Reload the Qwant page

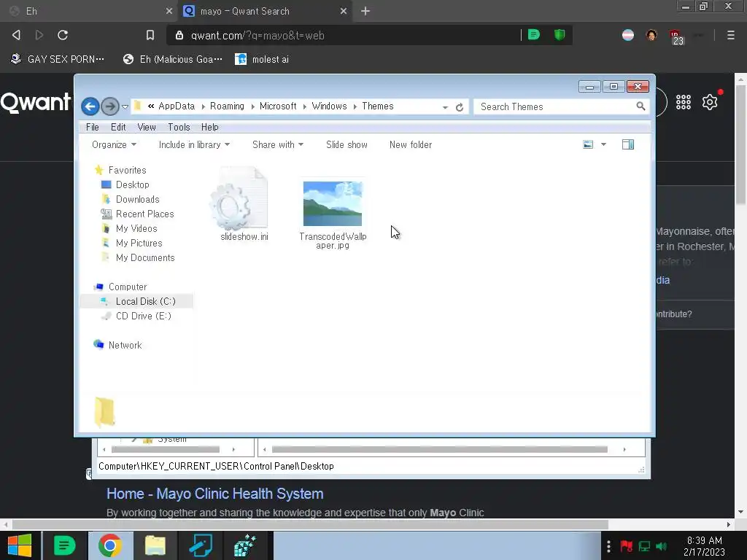point(63,35)
